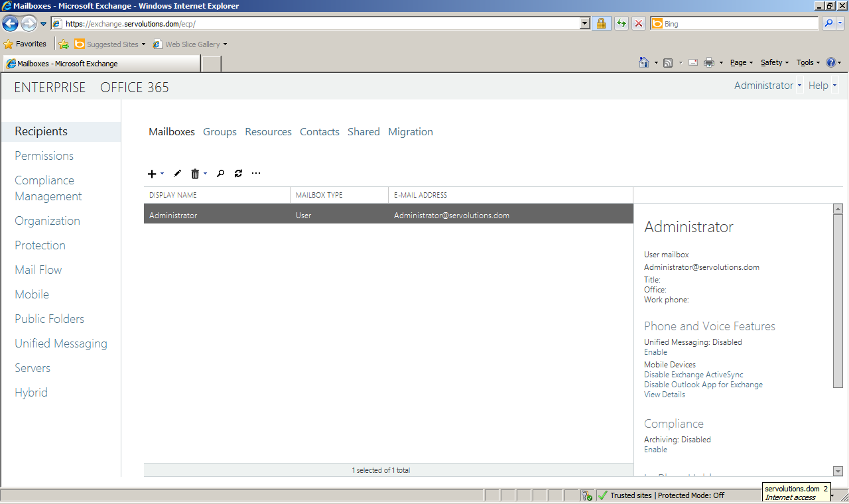
Task: Sort by E-mail Address column header
Action: tap(511, 195)
